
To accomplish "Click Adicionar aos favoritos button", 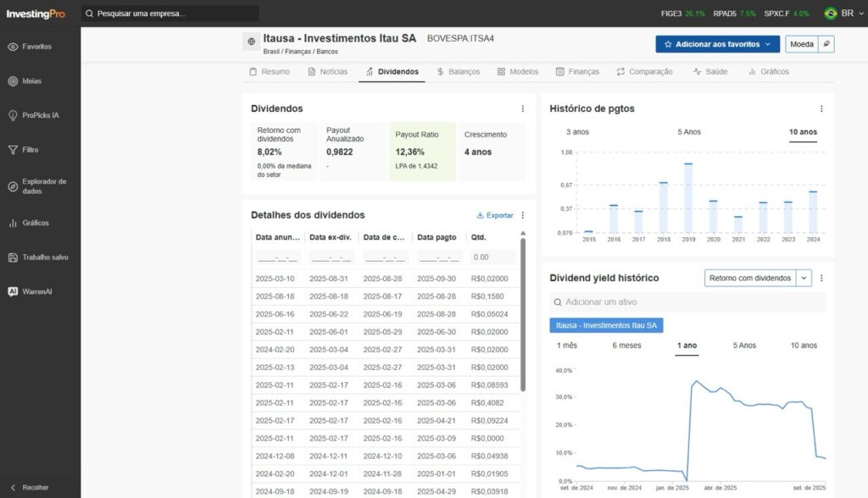I will tap(717, 44).
